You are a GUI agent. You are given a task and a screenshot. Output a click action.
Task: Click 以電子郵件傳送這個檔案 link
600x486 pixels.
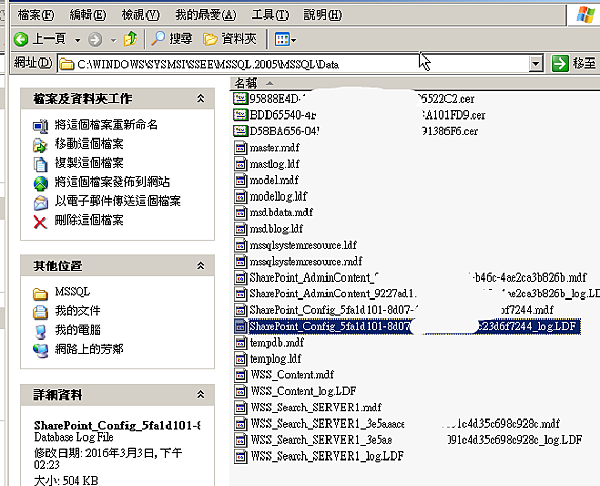[117, 201]
